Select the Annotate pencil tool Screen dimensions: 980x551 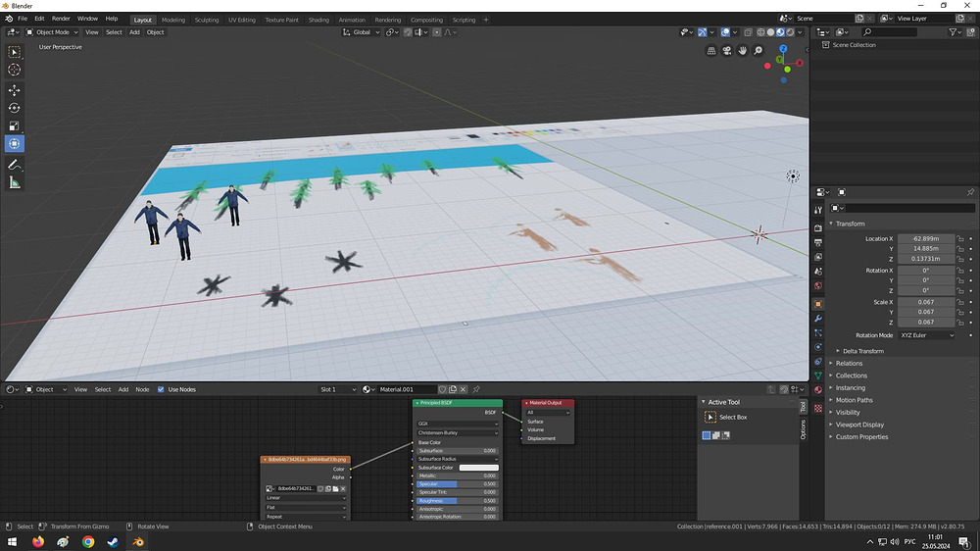click(x=15, y=165)
